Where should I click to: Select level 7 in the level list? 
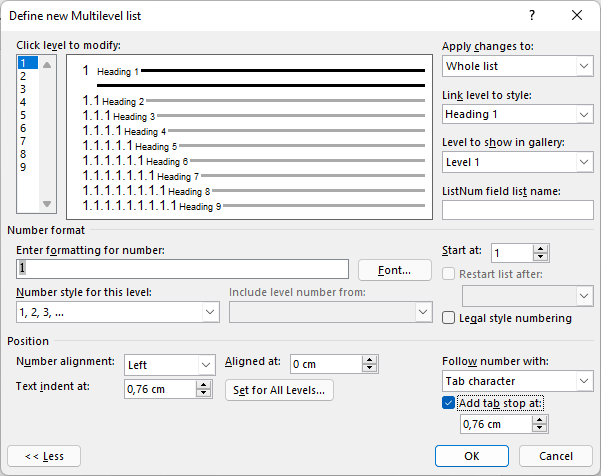28,141
